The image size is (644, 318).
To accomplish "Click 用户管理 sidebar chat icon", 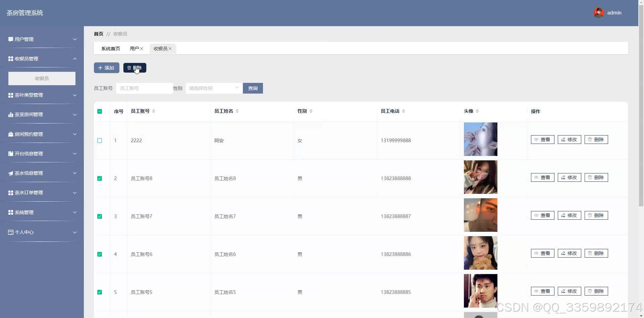I will click(x=11, y=39).
